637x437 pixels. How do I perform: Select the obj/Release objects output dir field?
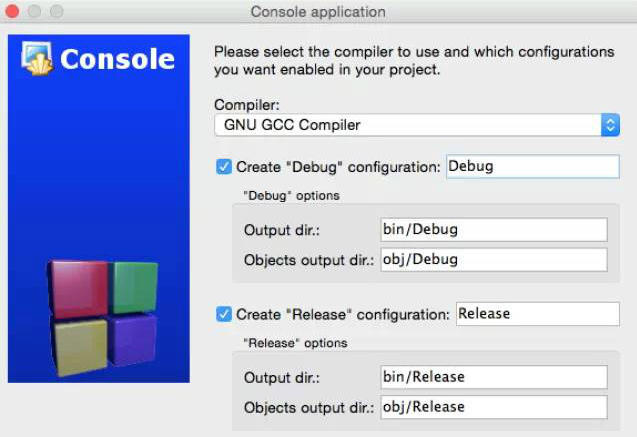(x=493, y=407)
